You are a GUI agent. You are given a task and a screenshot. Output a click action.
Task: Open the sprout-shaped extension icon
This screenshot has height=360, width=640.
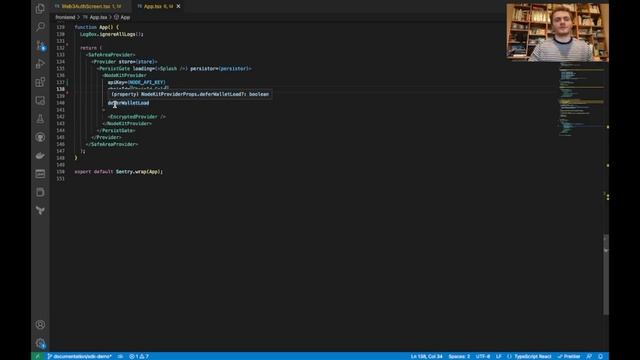(40, 211)
